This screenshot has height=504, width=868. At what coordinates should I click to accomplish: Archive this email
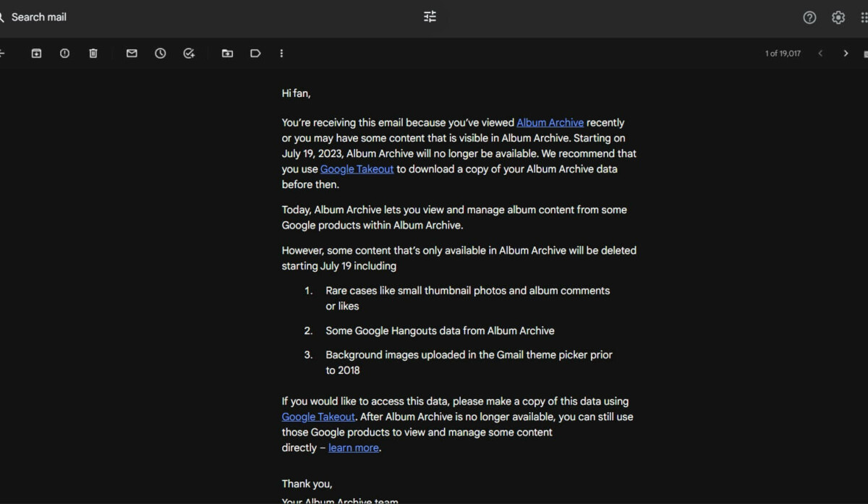click(36, 54)
